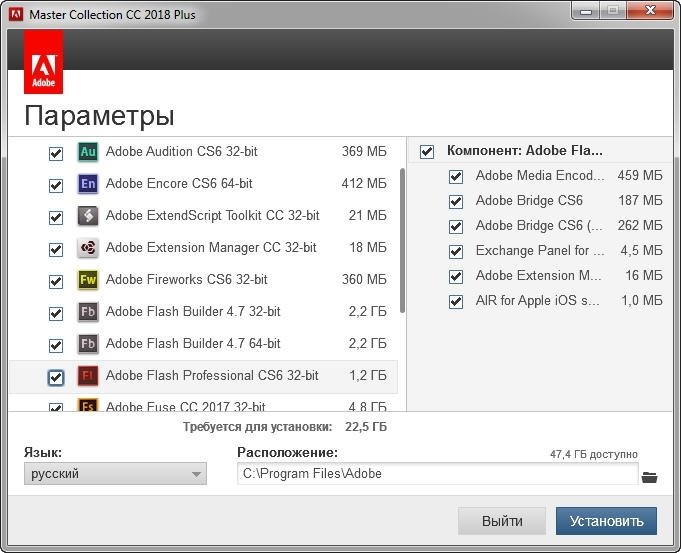Toggle Flash Builder 4.7 64-bit checkbox

(x=56, y=345)
